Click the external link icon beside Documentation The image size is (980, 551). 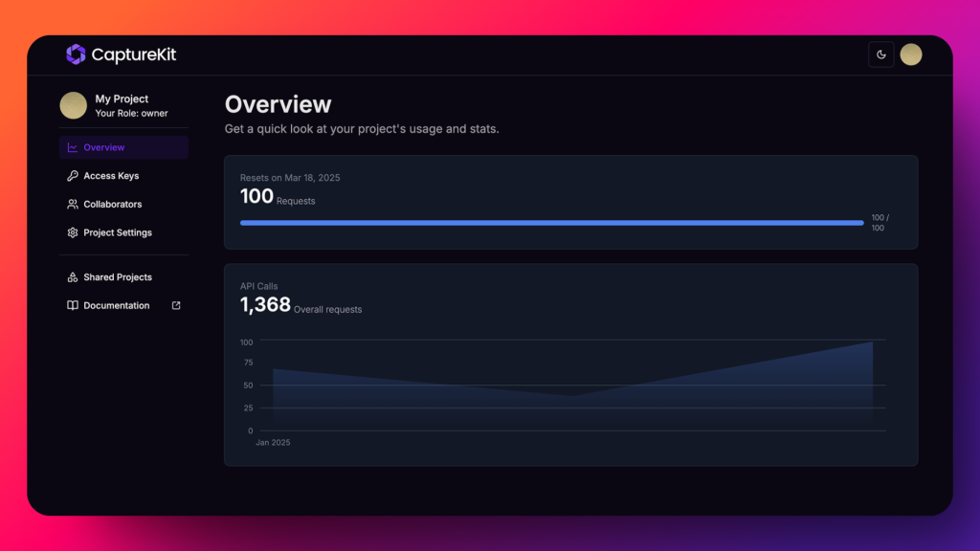pyautogui.click(x=176, y=306)
